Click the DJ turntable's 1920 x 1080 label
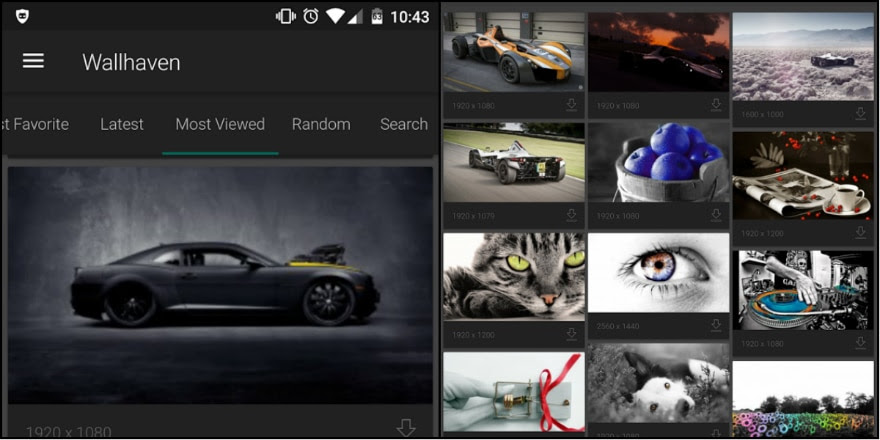The height and width of the screenshot is (440, 880). tap(763, 343)
